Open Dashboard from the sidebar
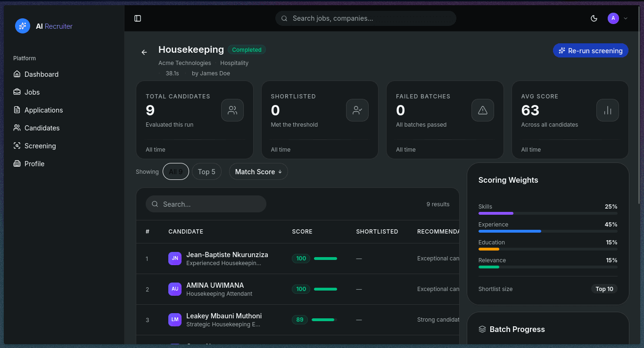Viewport: 644px width, 348px height. click(64, 74)
